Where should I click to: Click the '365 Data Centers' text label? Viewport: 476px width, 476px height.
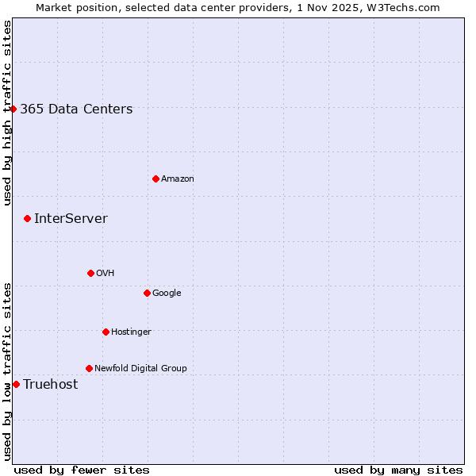tap(76, 109)
